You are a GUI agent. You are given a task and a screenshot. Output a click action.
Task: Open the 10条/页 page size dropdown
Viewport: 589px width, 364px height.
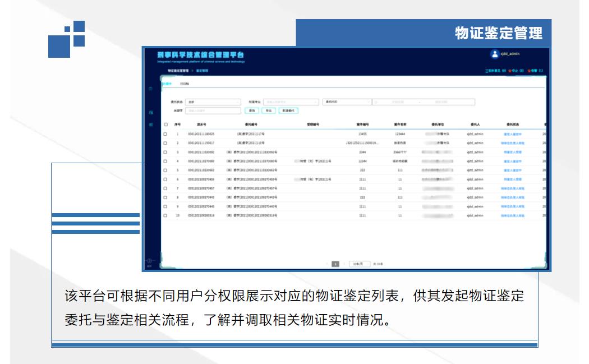[360, 264]
